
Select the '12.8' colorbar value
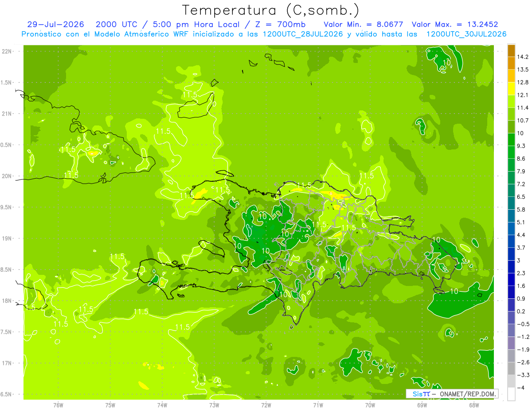click(x=523, y=82)
